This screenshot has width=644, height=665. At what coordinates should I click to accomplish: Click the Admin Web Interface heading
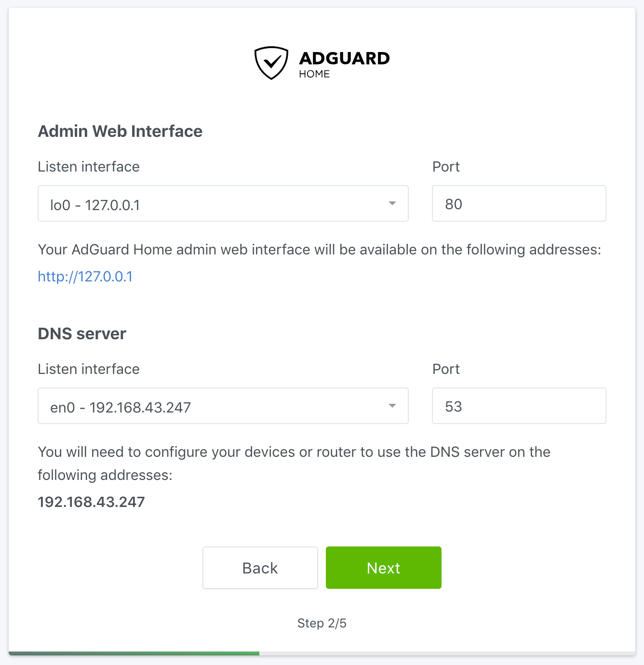coord(121,131)
